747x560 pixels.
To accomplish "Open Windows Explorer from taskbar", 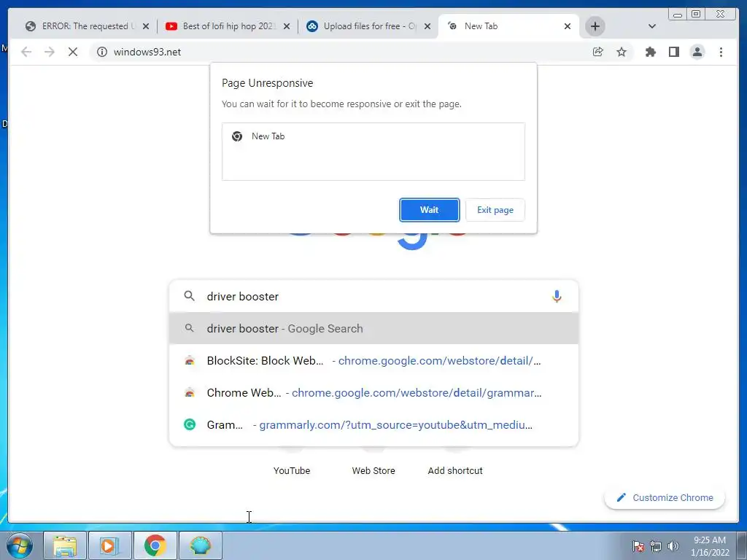I will click(65, 545).
